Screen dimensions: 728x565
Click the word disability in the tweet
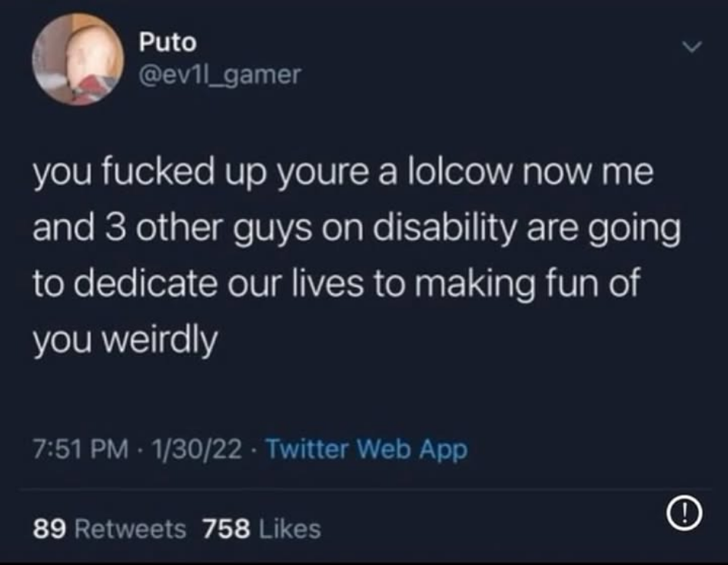coord(444,229)
